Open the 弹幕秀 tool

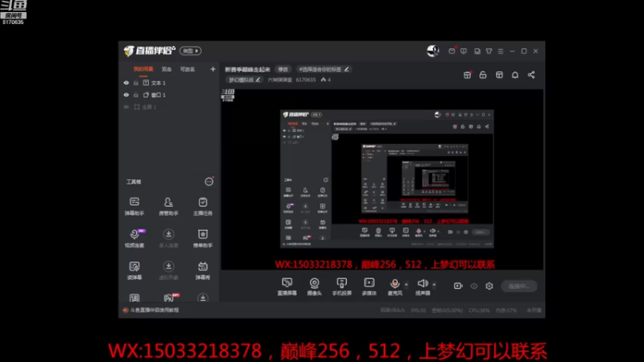pos(203,270)
